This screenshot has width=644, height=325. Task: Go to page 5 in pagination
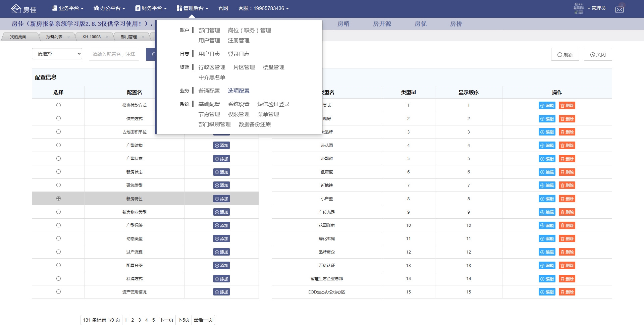(x=153, y=320)
